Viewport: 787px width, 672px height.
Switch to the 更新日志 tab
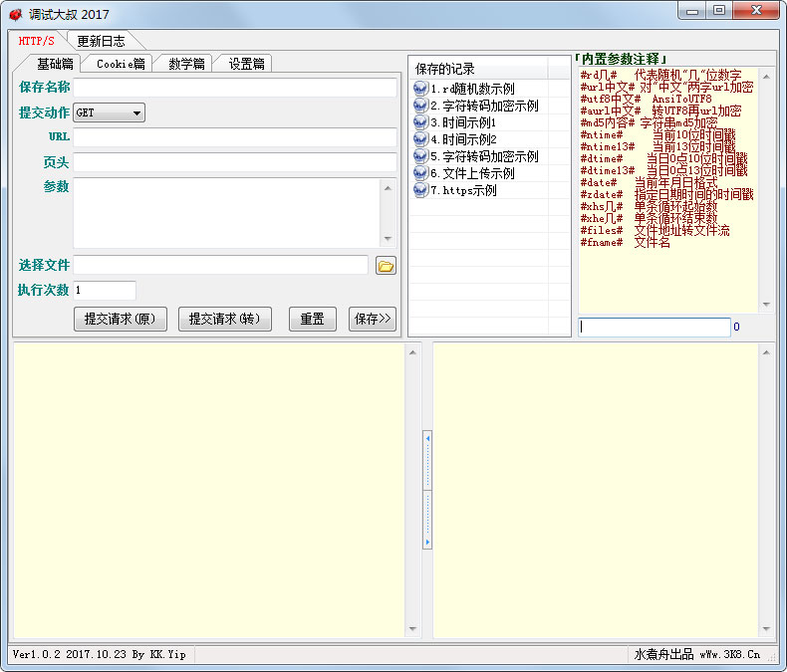101,41
